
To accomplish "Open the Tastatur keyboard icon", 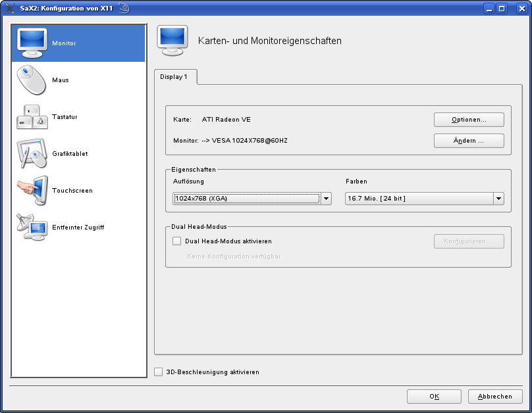I will click(32, 117).
